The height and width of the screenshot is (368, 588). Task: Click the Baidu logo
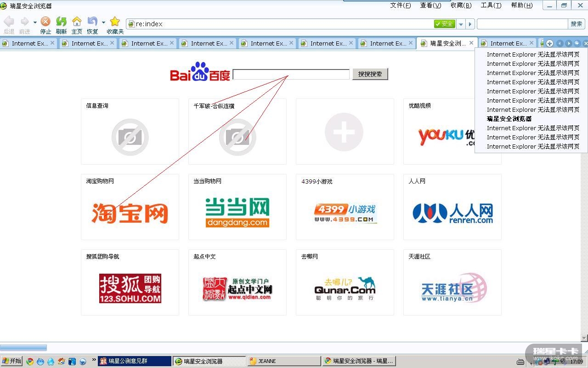200,72
